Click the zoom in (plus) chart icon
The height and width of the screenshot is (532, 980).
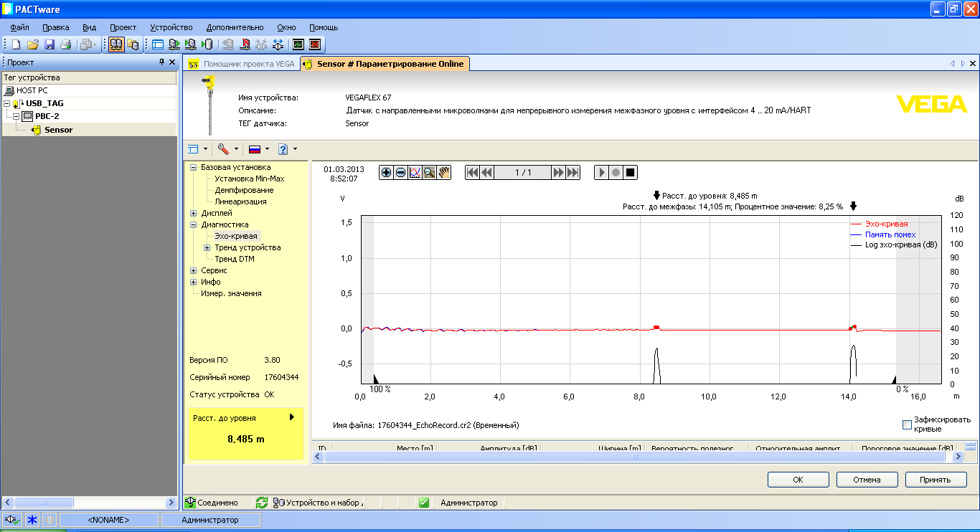(387, 172)
